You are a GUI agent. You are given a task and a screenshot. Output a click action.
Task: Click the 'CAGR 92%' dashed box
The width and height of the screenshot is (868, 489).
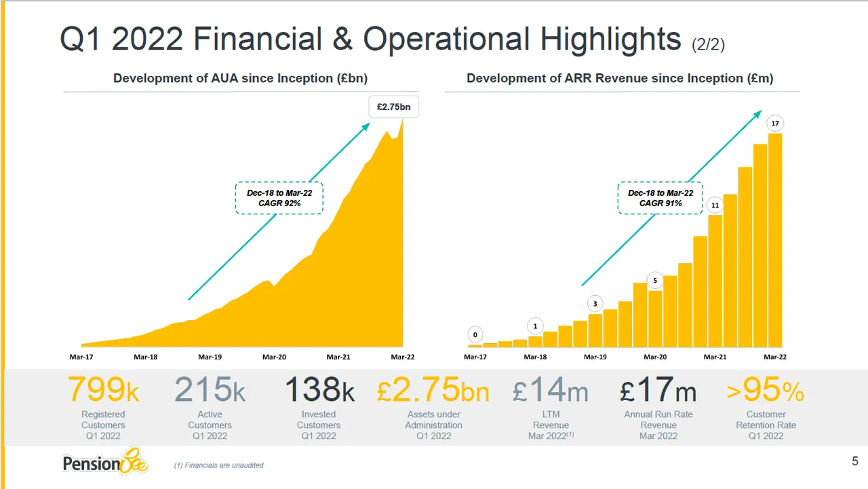pos(279,198)
